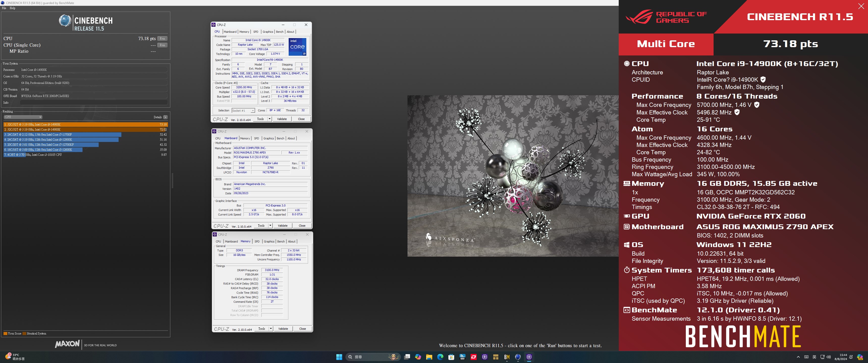Viewport: 868px width, 363px height.
Task: Open the red square taskbar app icon
Action: (473, 357)
